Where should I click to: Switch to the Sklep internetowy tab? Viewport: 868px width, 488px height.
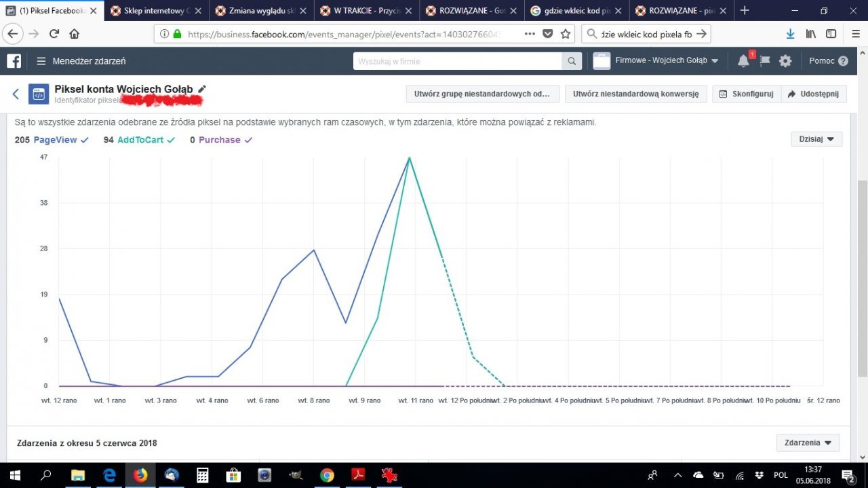pyautogui.click(x=155, y=10)
